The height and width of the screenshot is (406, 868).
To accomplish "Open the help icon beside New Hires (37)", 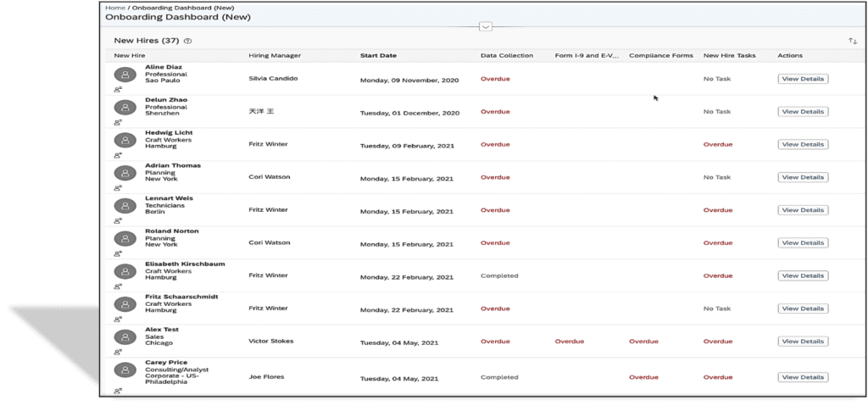I will [187, 41].
